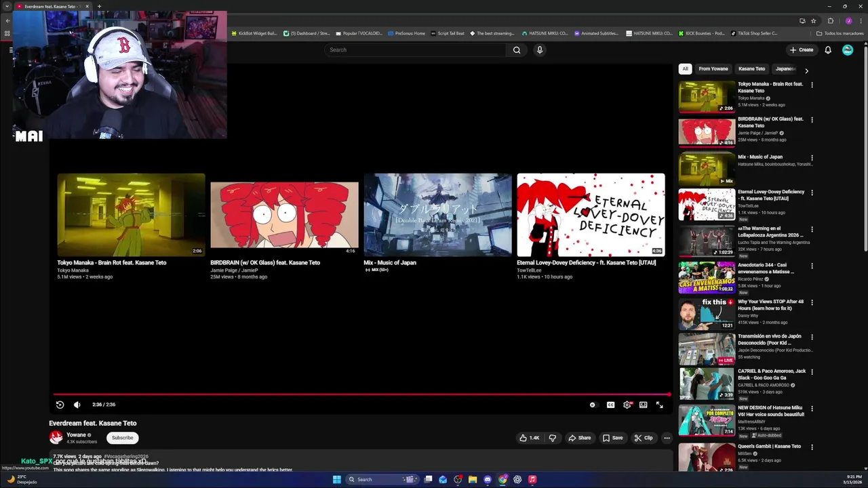Image resolution: width=868 pixels, height=488 pixels.
Task: Subscribe to Yowane channel
Action: [122, 438]
